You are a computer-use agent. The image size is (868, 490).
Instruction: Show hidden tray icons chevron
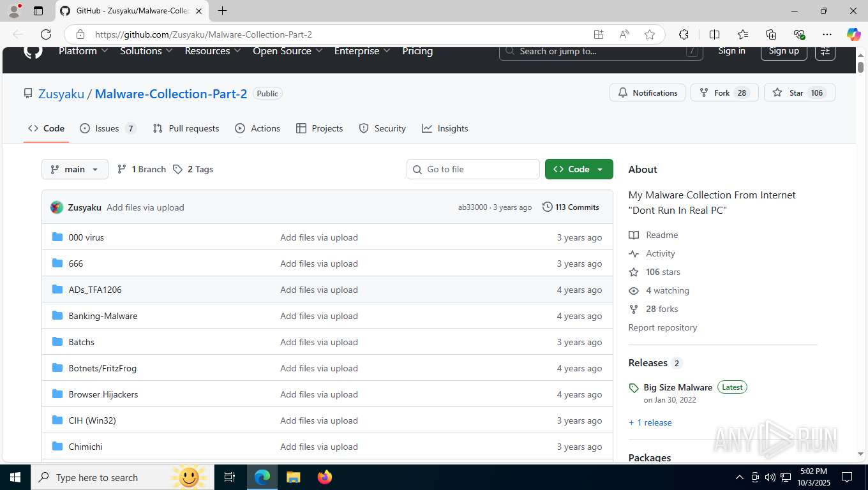coord(740,477)
